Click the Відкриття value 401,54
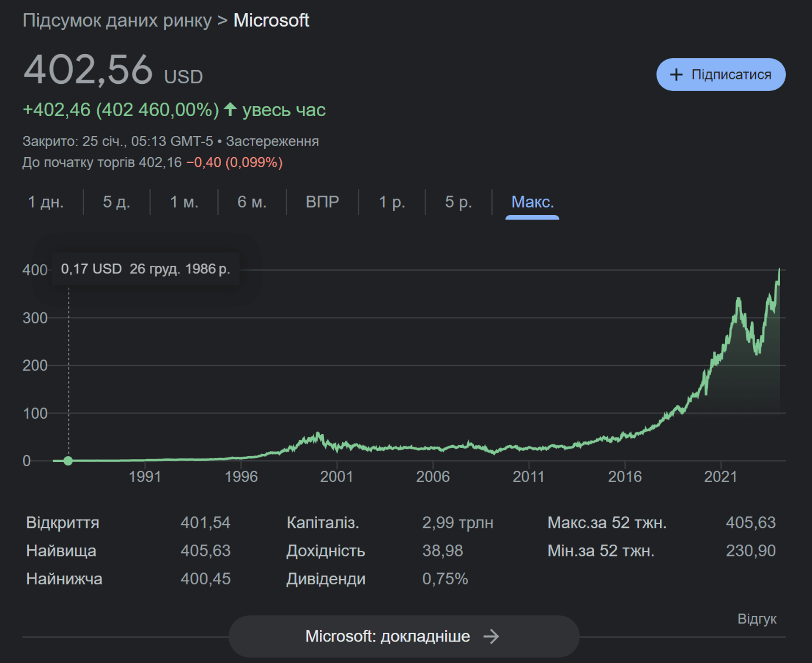The image size is (812, 663). click(206, 523)
